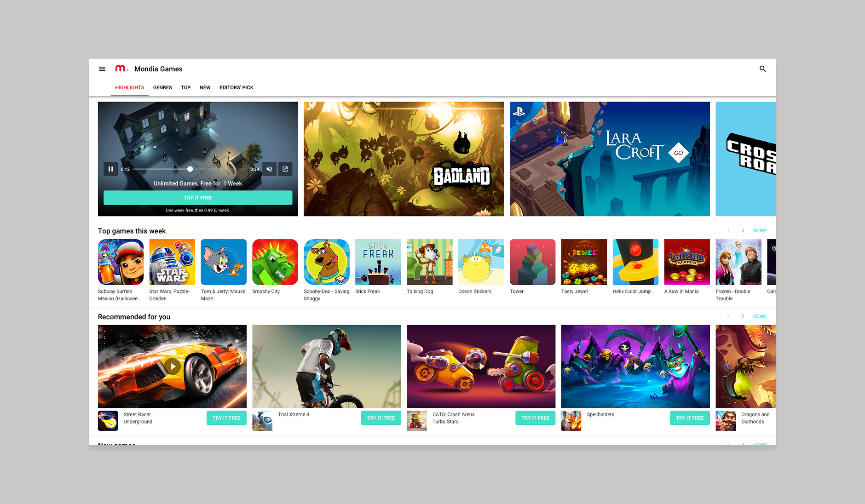Viewport: 865px width, 504px height.
Task: Open the search magnifier icon
Action: (x=762, y=69)
